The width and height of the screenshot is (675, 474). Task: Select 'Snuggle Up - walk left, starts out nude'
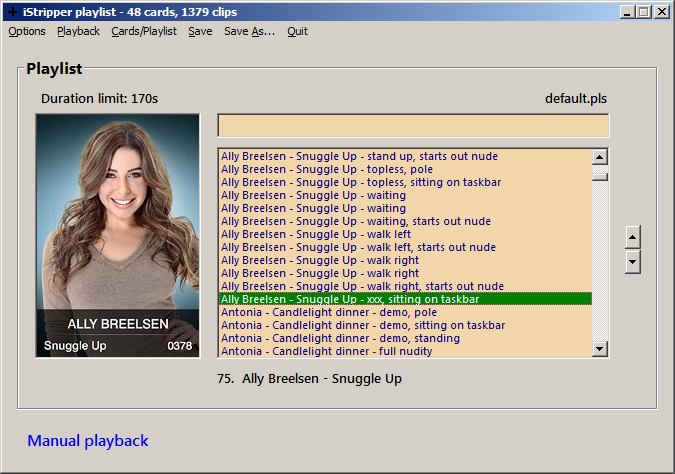point(406,247)
